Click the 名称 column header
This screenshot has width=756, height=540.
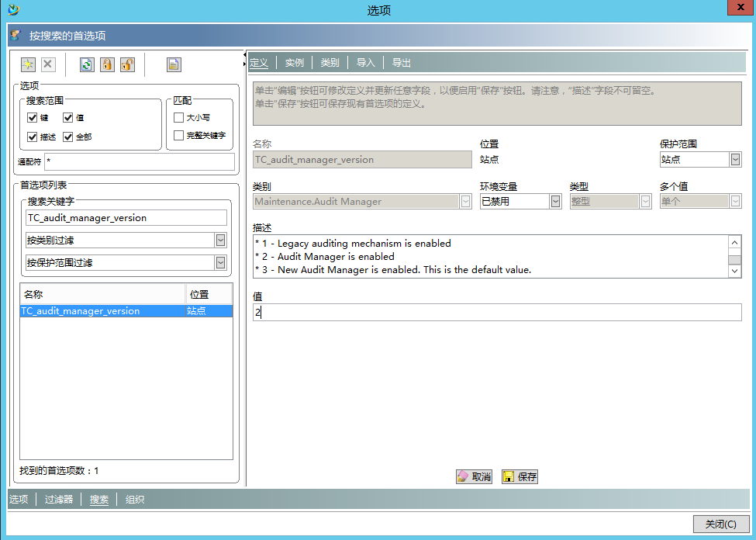[103, 294]
